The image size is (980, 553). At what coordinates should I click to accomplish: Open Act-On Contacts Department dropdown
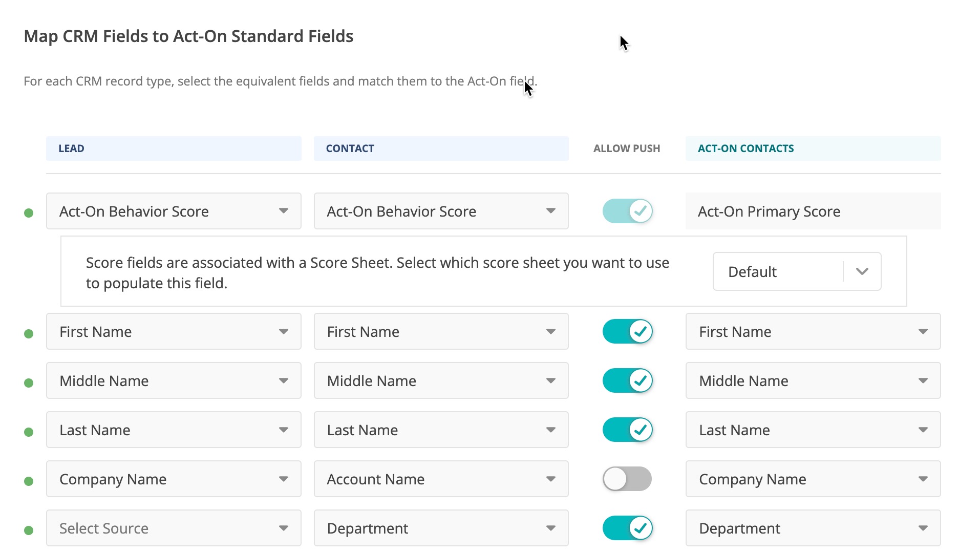pyautogui.click(x=813, y=528)
